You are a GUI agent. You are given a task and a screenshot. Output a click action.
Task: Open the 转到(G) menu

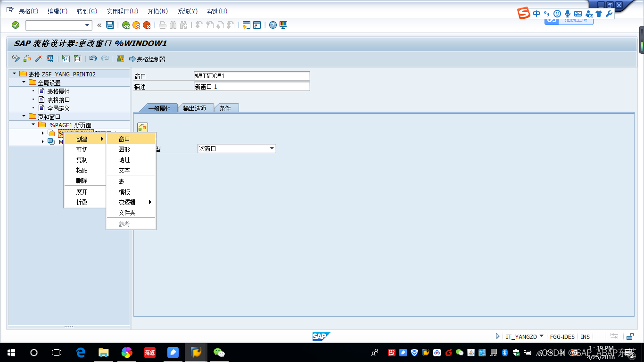pos(87,11)
